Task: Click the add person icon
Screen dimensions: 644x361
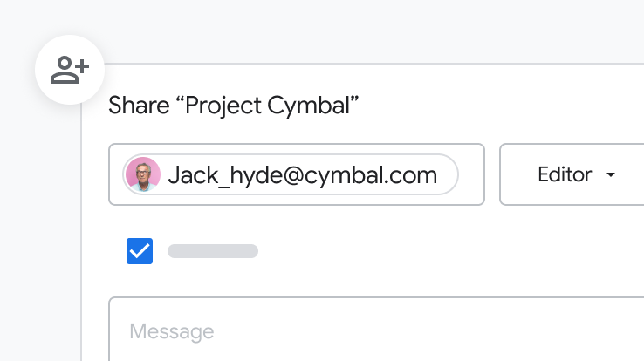Action: click(x=70, y=71)
